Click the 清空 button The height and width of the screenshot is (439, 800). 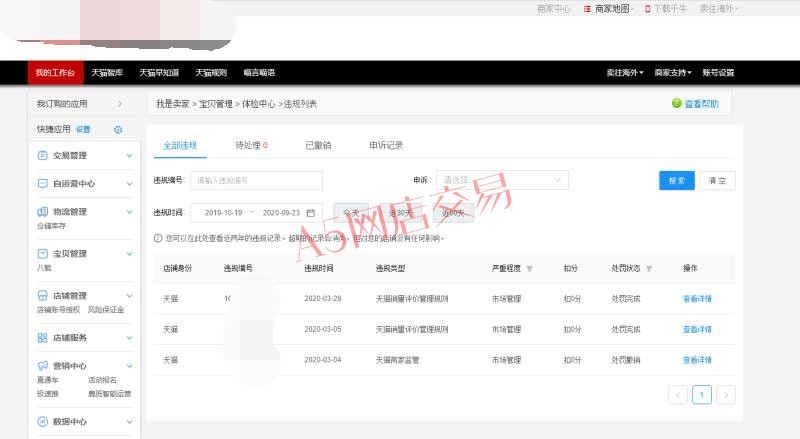click(x=717, y=180)
